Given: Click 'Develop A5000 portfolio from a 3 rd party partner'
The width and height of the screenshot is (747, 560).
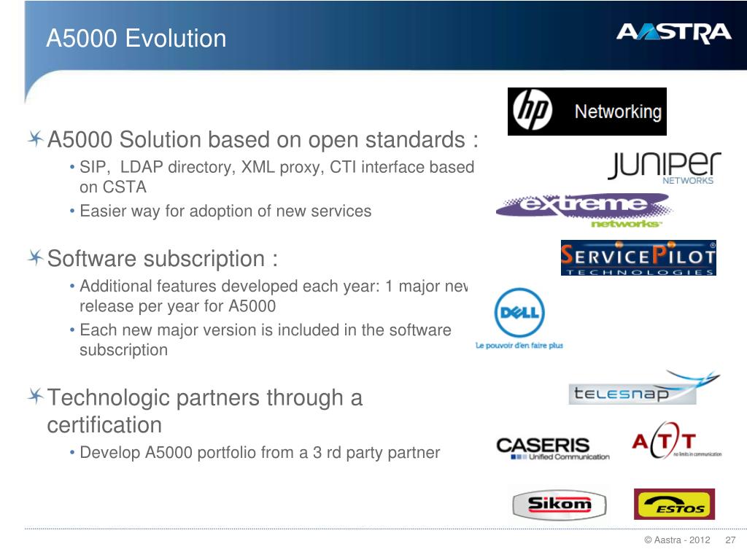Looking at the screenshot, I should click(x=260, y=452).
